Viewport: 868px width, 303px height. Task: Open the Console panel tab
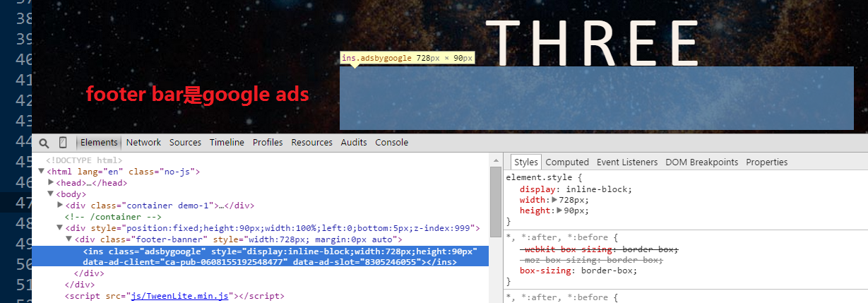391,143
